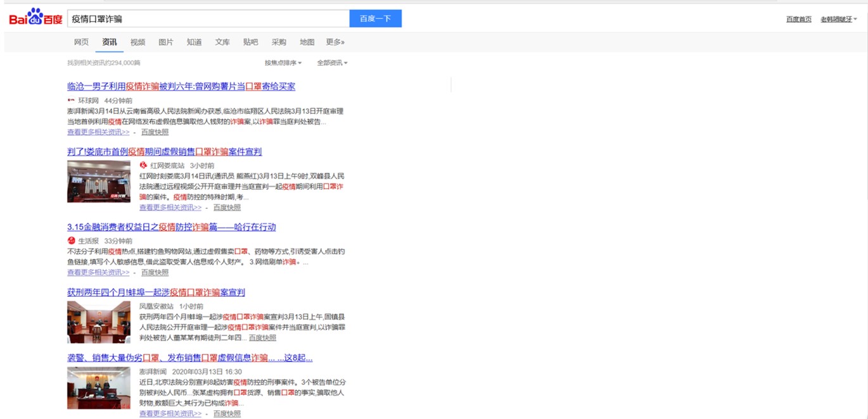The image size is (868, 419).
Task: Click the Baidu logo
Action: (35, 18)
